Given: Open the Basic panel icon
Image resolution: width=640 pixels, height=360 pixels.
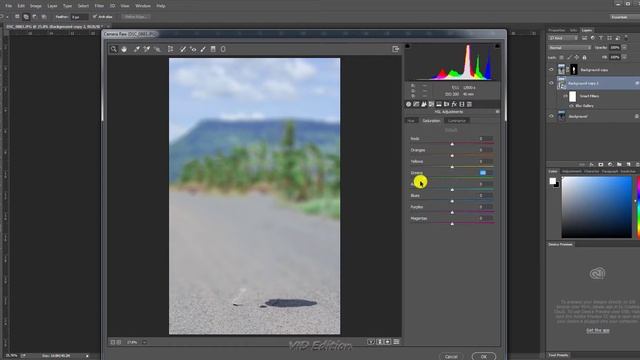Looking at the screenshot, I should tap(409, 104).
